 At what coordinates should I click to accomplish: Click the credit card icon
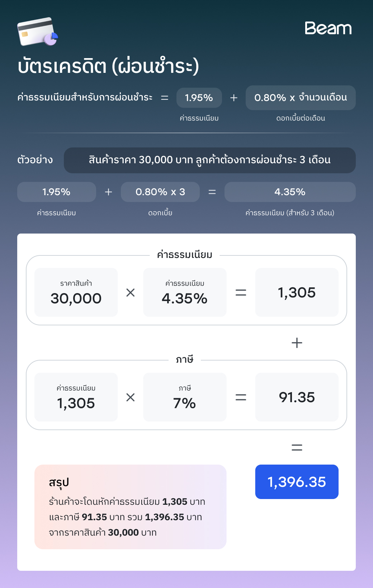coord(38,32)
